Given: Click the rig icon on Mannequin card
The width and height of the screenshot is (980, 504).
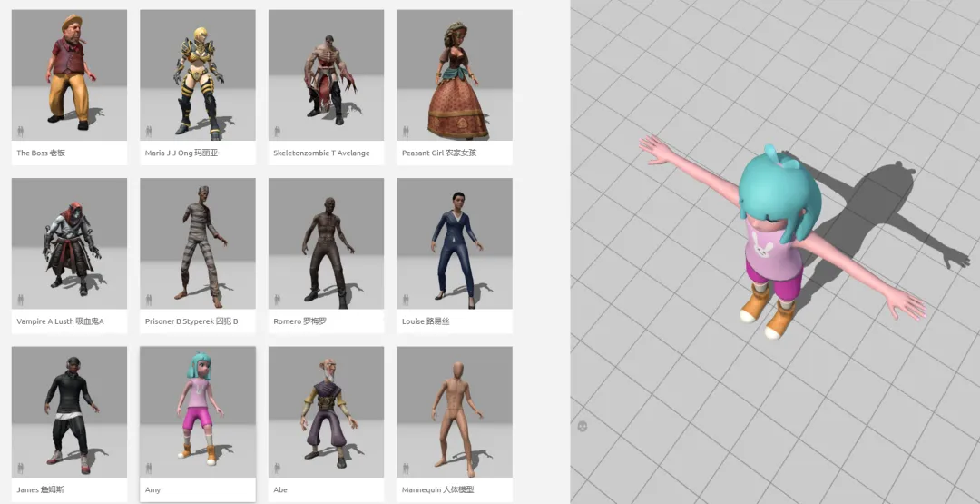Looking at the screenshot, I should (406, 467).
